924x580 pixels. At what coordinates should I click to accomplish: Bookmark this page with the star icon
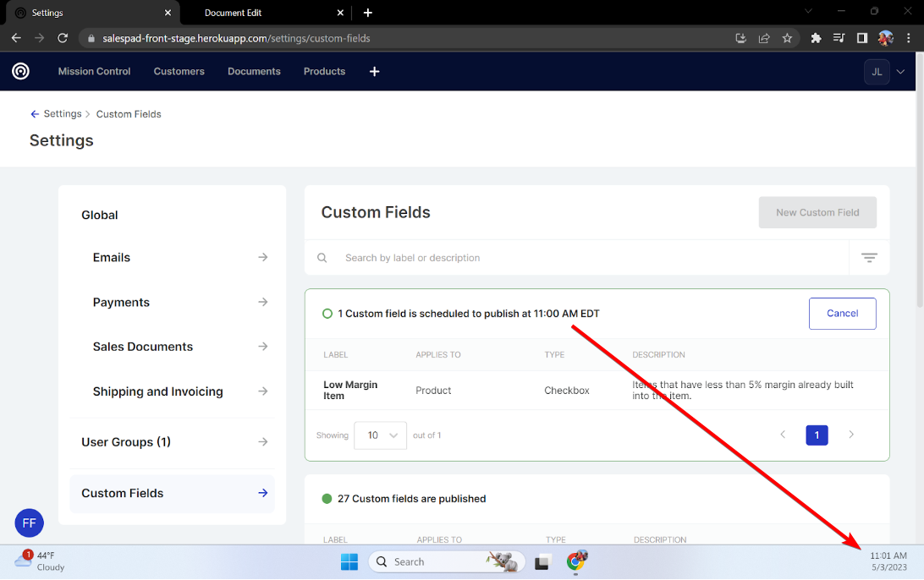[787, 38]
